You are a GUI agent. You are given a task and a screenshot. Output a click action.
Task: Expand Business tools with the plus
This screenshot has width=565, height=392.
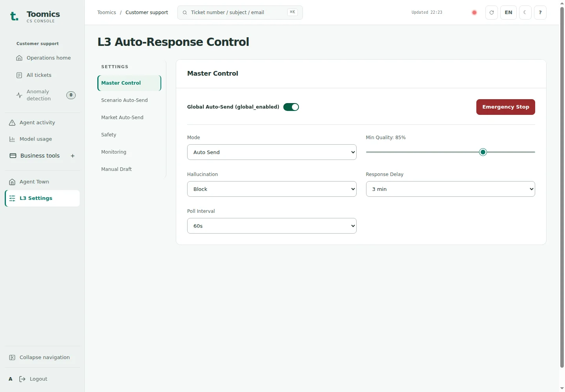pyautogui.click(x=73, y=156)
